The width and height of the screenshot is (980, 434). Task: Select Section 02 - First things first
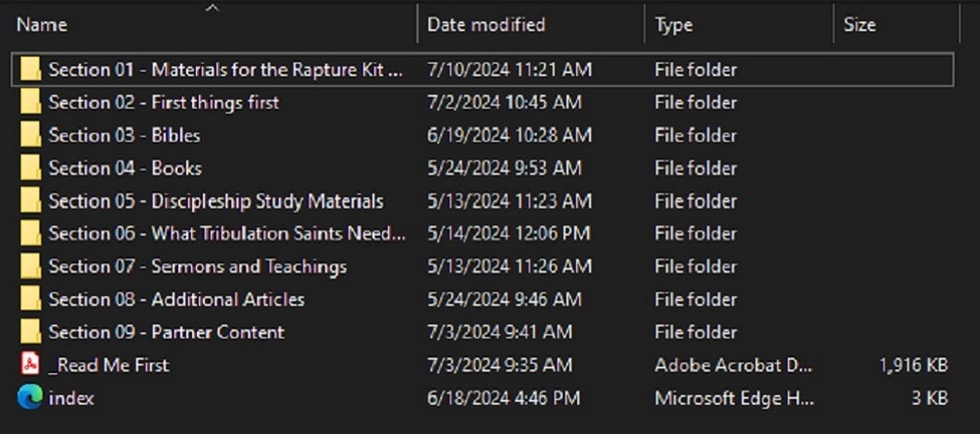(x=164, y=103)
